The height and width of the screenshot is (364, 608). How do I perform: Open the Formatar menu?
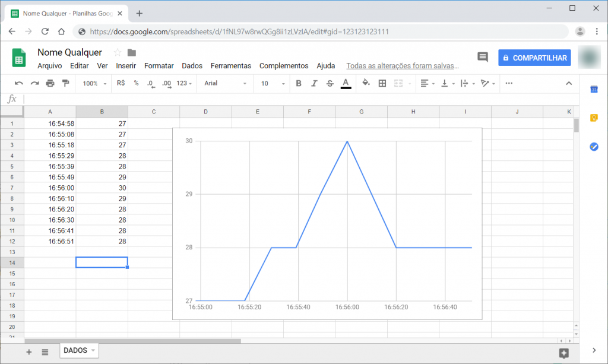pos(159,66)
